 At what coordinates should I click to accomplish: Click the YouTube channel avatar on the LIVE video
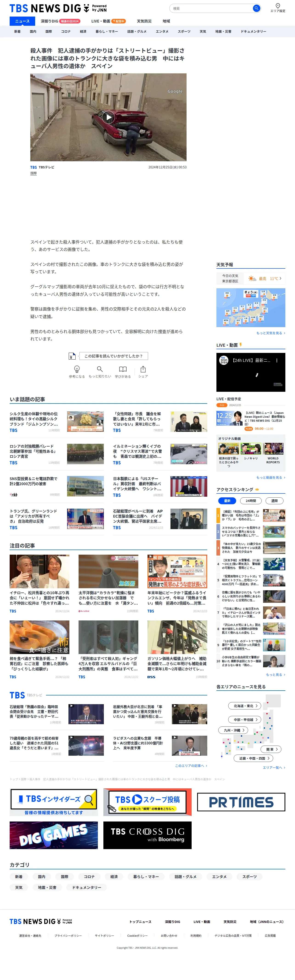(x=224, y=360)
